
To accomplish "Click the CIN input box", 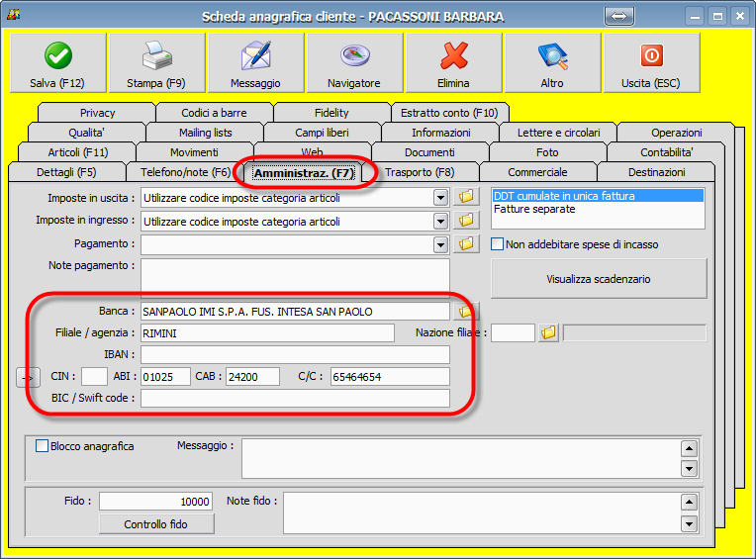I will click(x=94, y=376).
